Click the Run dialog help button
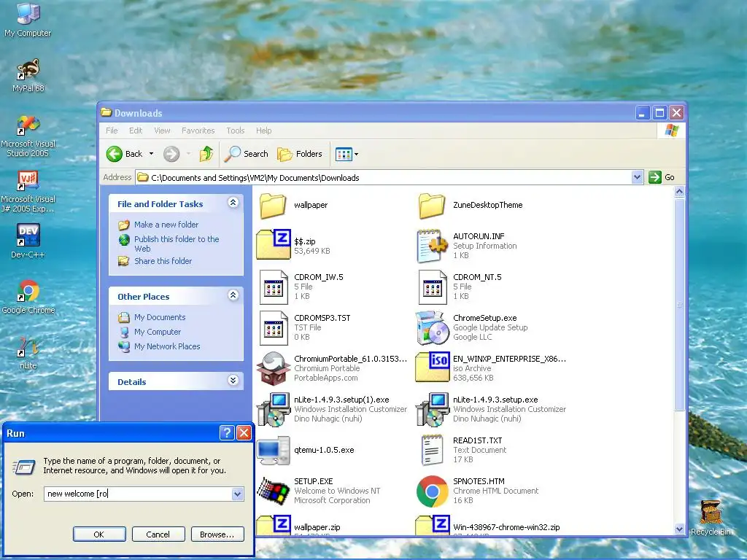 pos(227,433)
